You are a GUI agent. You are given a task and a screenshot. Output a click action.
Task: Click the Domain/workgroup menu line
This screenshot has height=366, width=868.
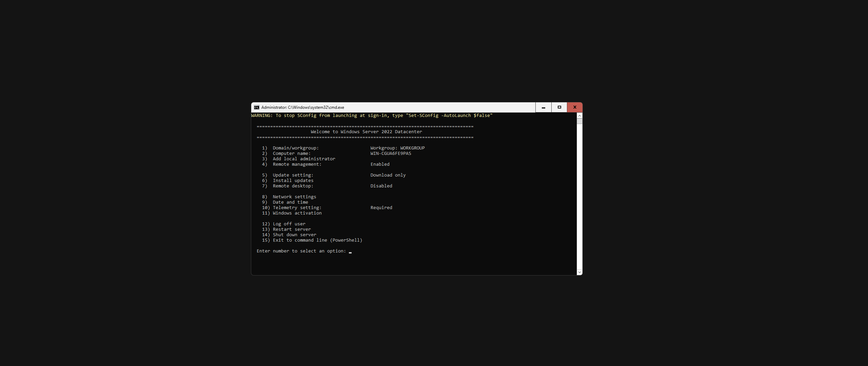tap(296, 148)
